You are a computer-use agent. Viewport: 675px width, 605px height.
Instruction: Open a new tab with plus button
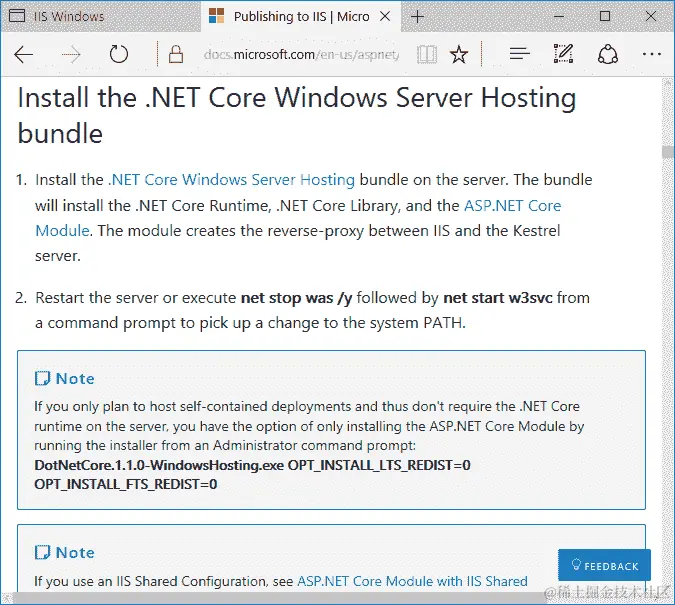pyautogui.click(x=418, y=17)
